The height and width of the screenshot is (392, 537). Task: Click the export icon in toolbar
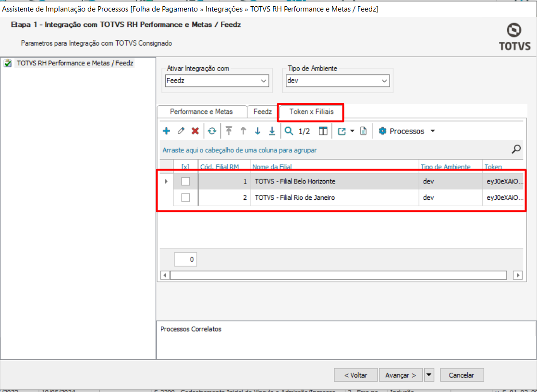pyautogui.click(x=342, y=131)
